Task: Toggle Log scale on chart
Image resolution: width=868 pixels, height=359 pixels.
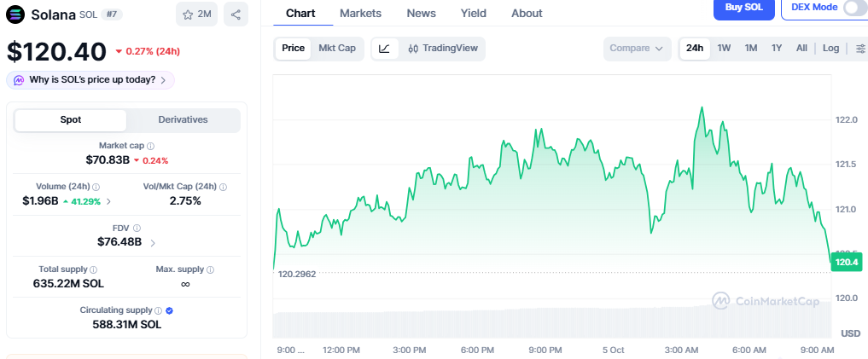Action: click(x=830, y=49)
